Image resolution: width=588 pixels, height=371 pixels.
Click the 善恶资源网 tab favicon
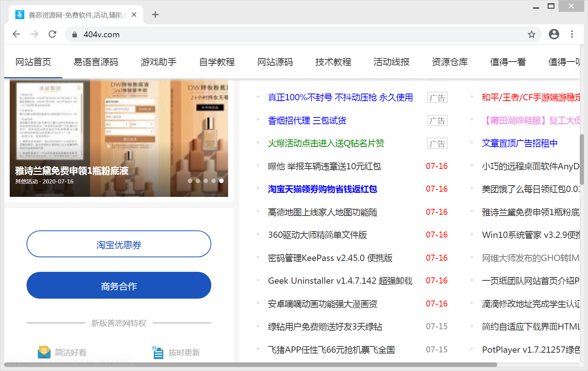pos(20,15)
